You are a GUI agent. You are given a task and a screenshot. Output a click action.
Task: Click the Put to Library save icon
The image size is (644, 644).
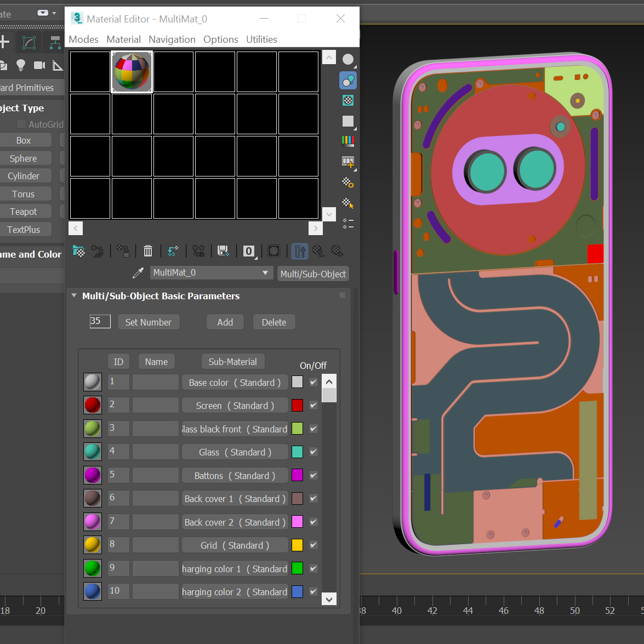223,251
